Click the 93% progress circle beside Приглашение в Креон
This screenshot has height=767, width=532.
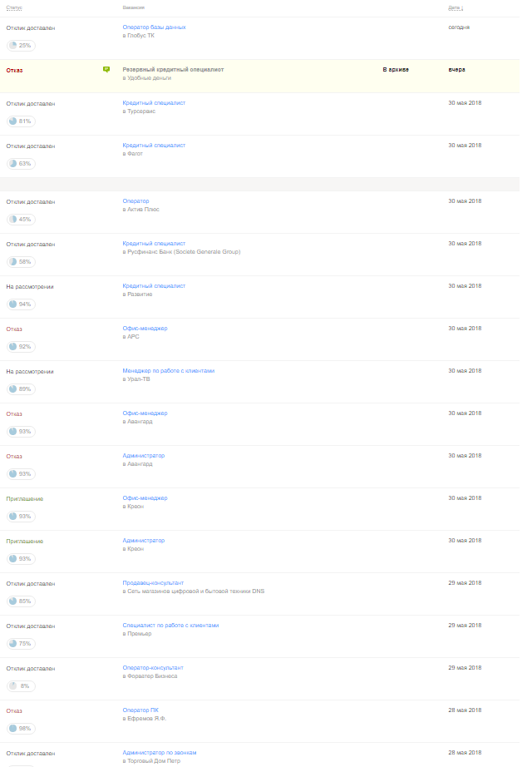(x=18, y=516)
